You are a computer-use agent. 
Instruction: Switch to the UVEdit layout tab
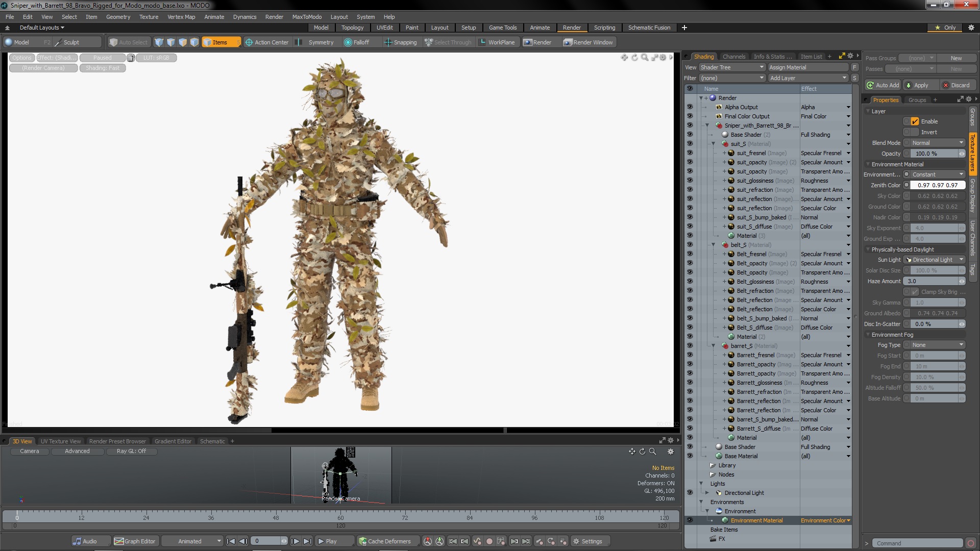(x=384, y=28)
